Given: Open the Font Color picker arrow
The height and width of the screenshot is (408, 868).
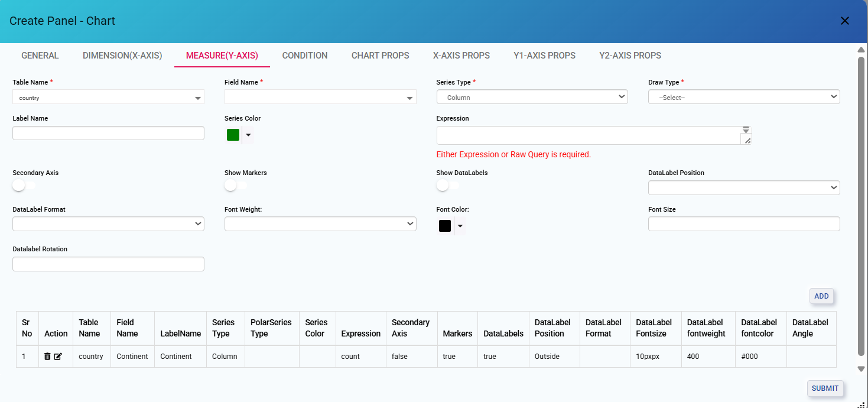Looking at the screenshot, I should [x=460, y=226].
